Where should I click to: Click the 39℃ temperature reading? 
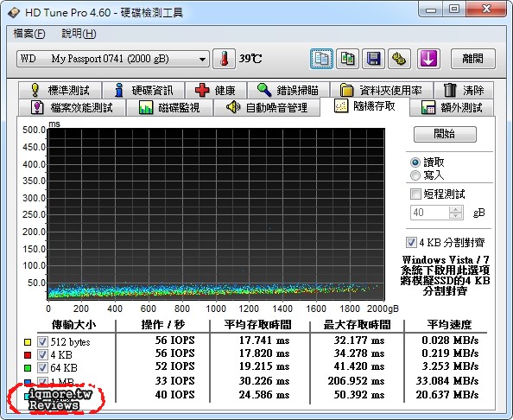[x=250, y=59]
